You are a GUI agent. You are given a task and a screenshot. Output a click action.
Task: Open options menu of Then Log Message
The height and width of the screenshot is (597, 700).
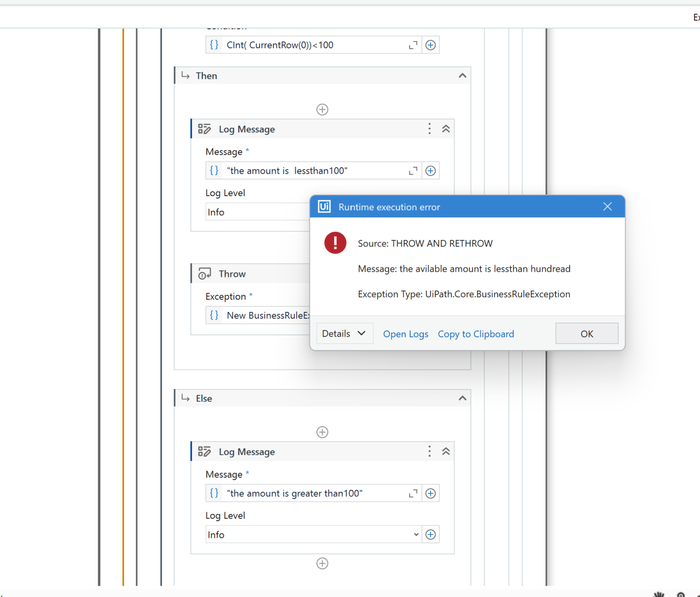429,129
